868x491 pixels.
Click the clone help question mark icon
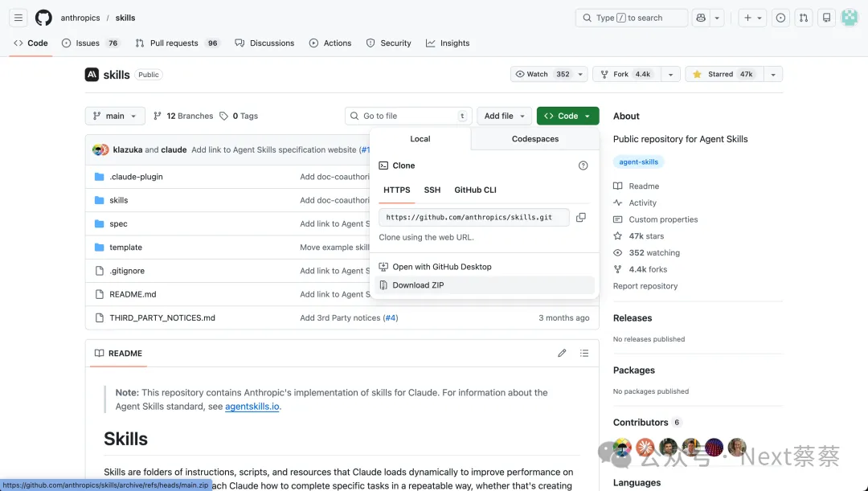(583, 166)
